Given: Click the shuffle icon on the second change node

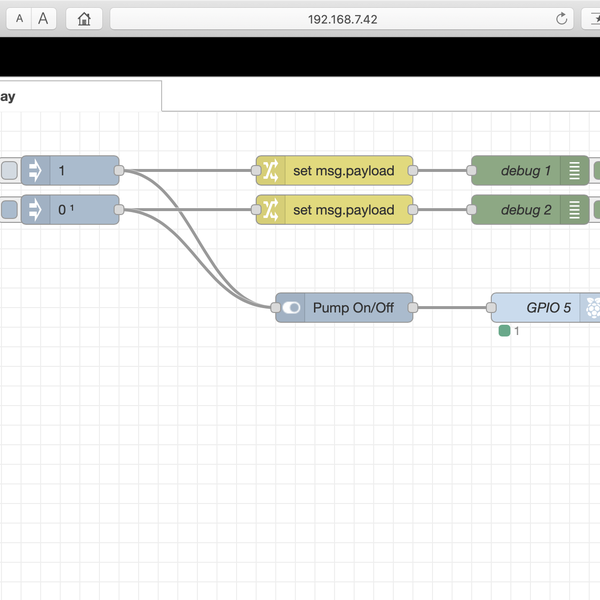Looking at the screenshot, I should [270, 210].
